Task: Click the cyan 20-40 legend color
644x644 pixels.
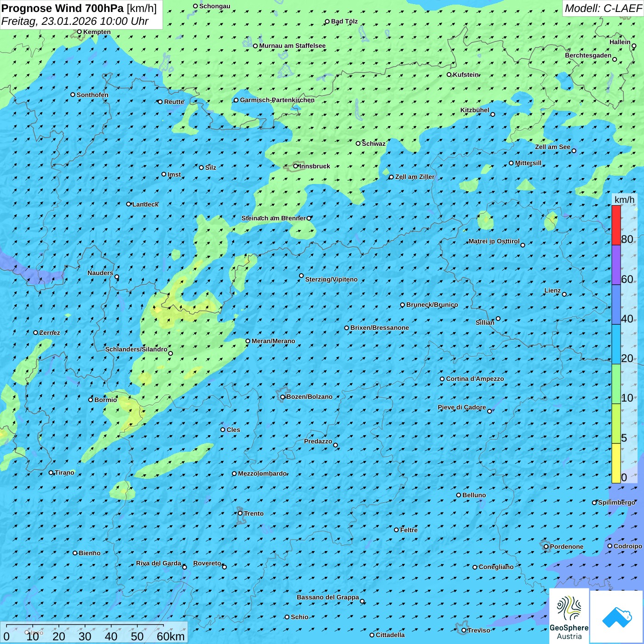Action: click(x=616, y=345)
